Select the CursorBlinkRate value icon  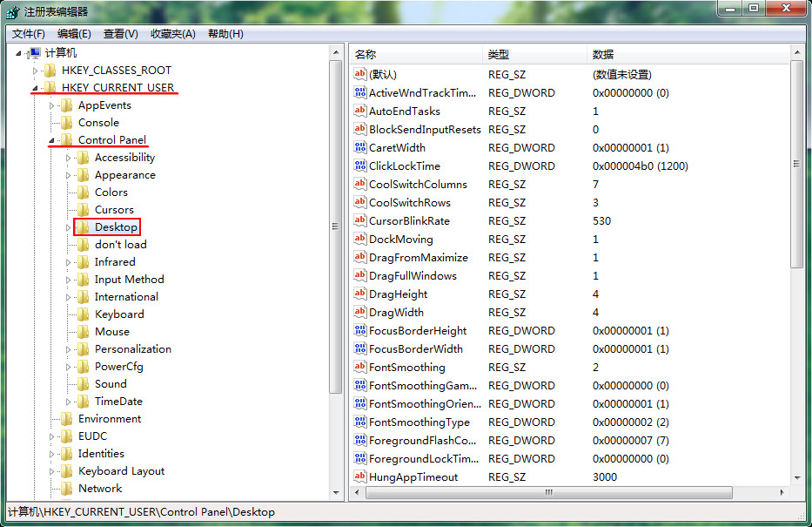click(x=360, y=220)
